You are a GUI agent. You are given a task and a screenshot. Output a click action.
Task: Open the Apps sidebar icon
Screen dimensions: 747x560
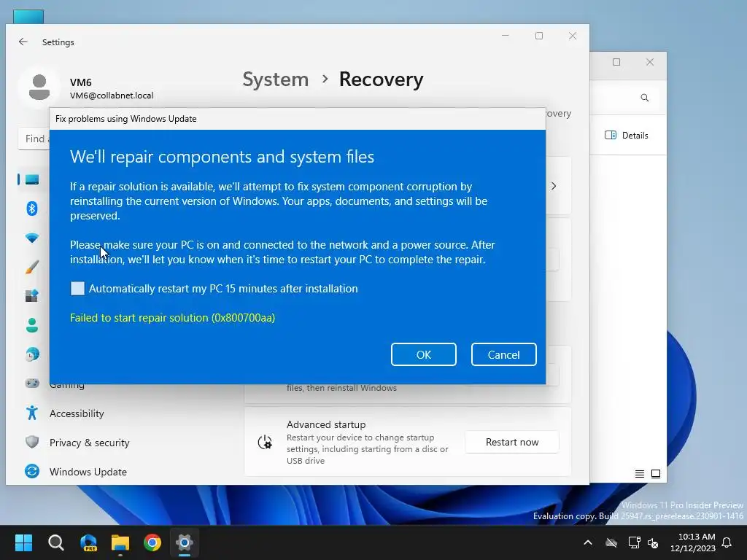pos(32,296)
